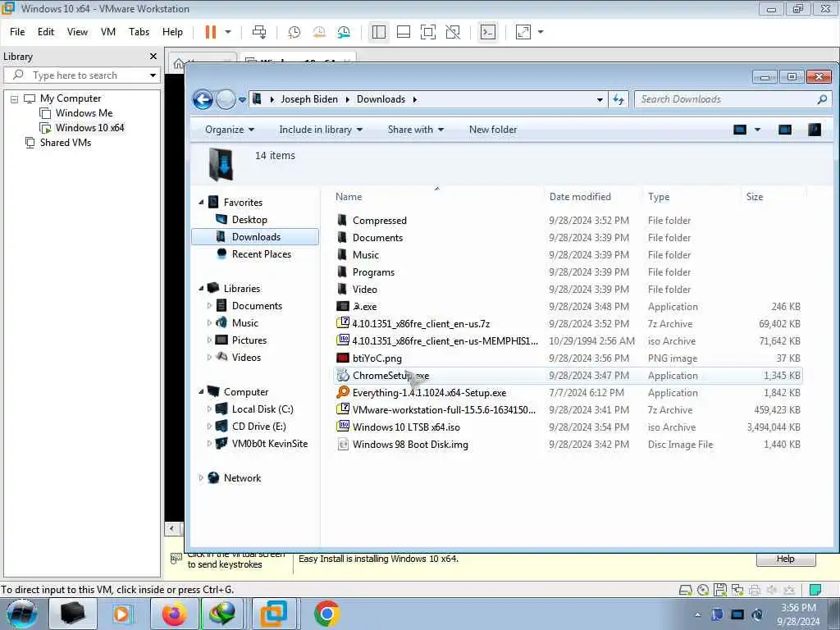Screen dimensions: 840x630
Task: Collapse the My Computer tree node
Action: [15, 99]
